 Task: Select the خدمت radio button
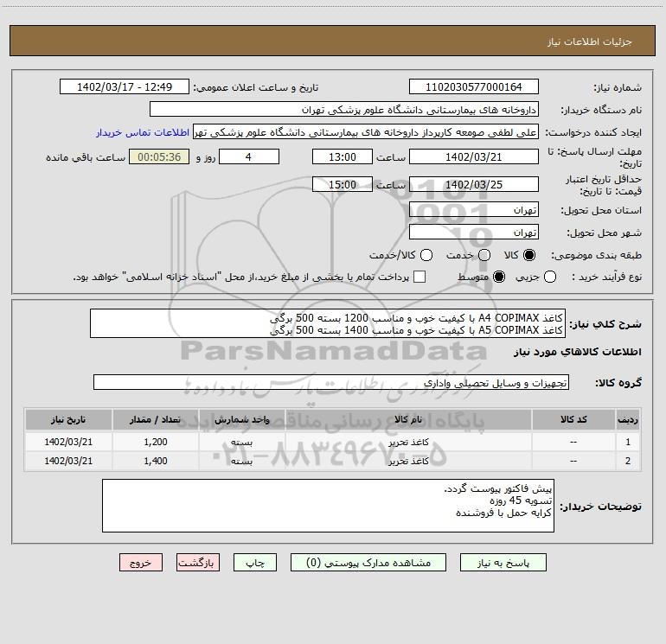pos(484,255)
